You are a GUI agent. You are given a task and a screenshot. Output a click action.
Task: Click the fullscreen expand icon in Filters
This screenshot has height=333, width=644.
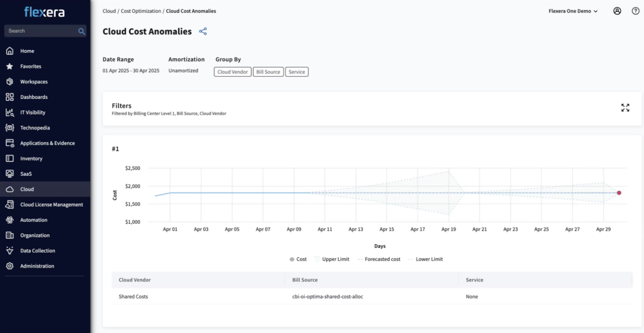pyautogui.click(x=625, y=108)
